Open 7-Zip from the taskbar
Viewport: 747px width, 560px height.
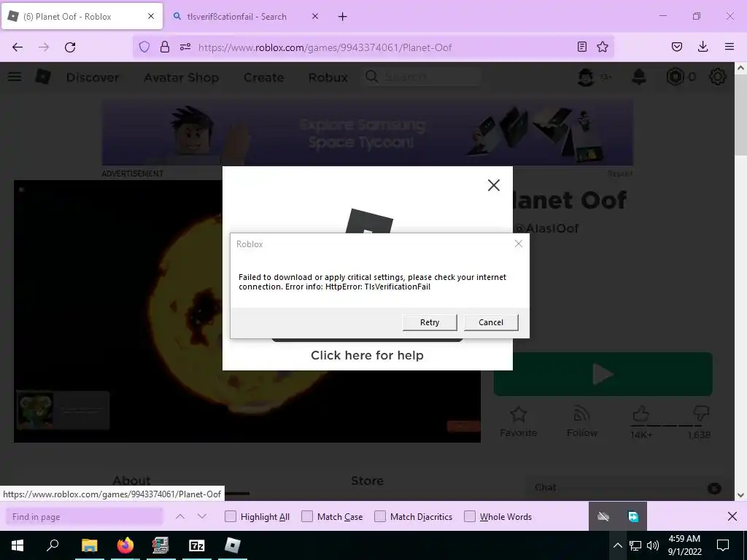(x=196, y=545)
